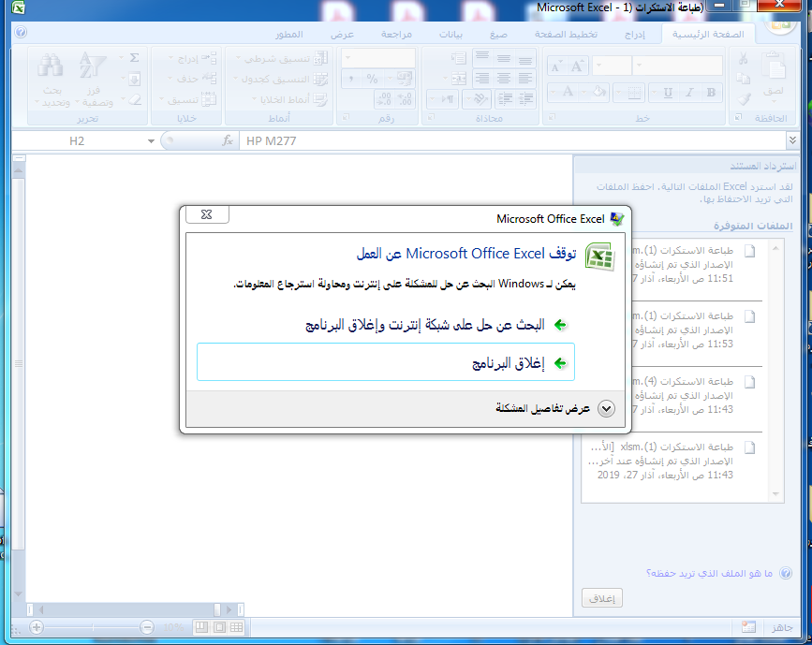Click the borders icon in font group
Viewport: 812px width, 645px height.
(x=634, y=93)
